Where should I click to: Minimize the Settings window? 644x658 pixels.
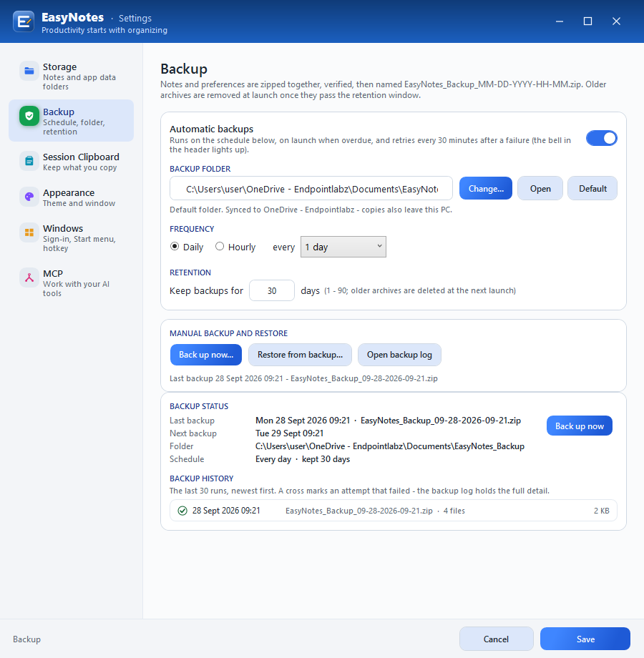[x=559, y=21]
